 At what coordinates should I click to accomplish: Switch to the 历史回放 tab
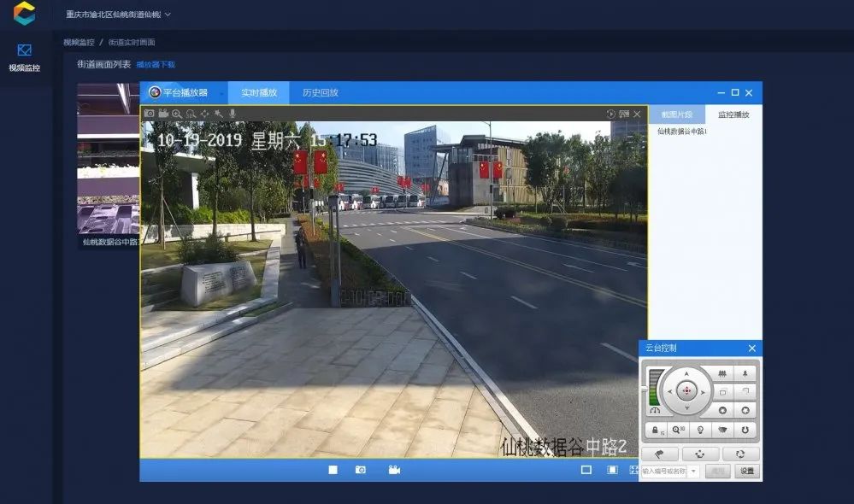pyautogui.click(x=321, y=93)
